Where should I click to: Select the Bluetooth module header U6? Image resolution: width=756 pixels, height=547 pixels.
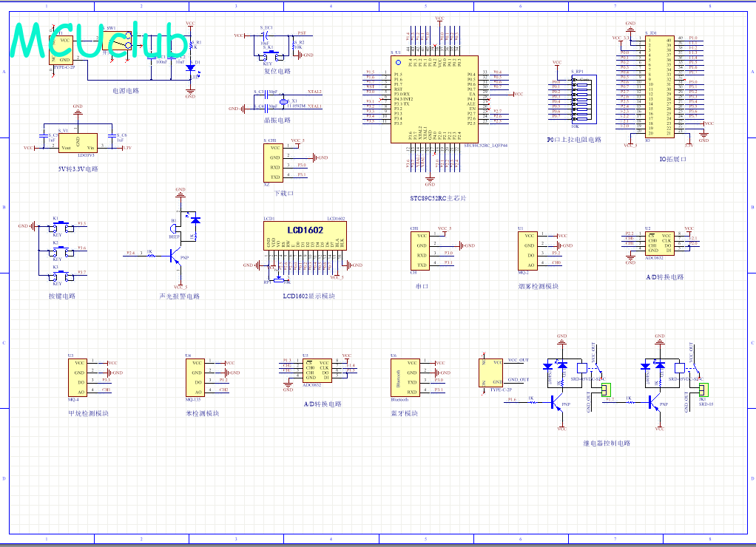click(x=405, y=378)
